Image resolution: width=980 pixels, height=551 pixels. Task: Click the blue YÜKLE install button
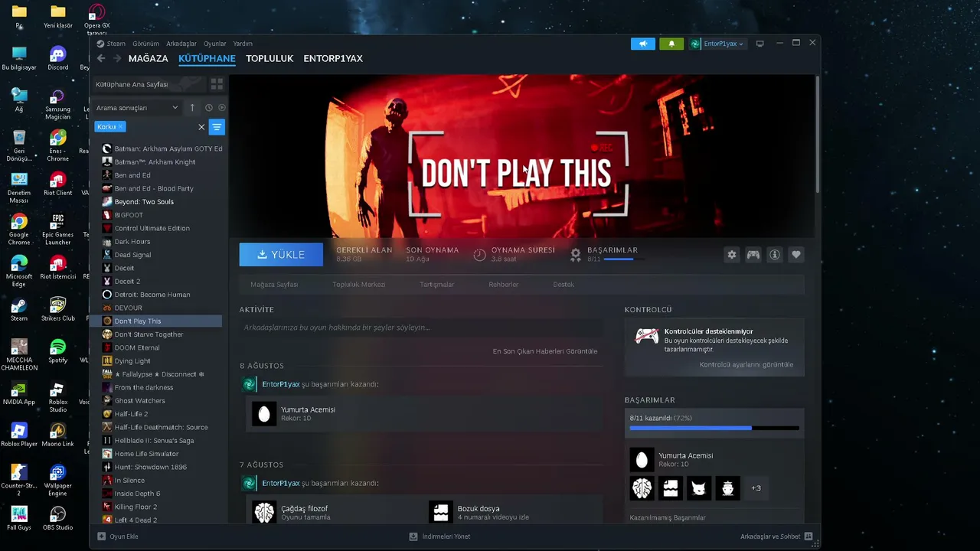[x=282, y=255]
